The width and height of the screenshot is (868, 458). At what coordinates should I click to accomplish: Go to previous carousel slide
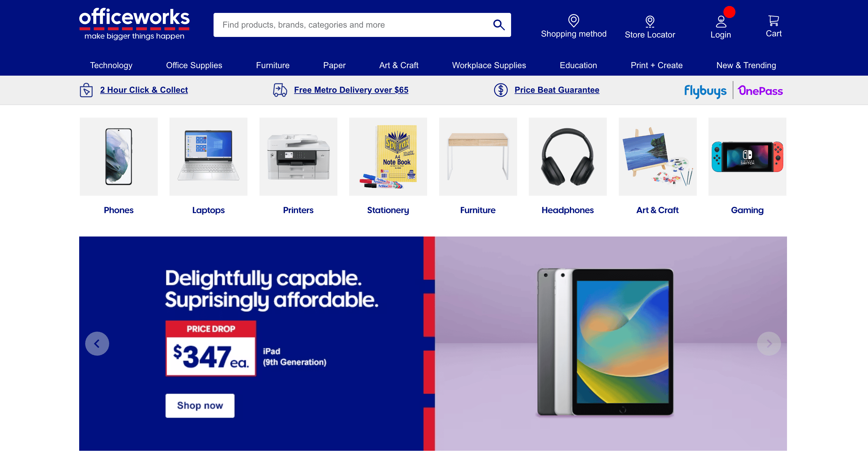pyautogui.click(x=97, y=343)
